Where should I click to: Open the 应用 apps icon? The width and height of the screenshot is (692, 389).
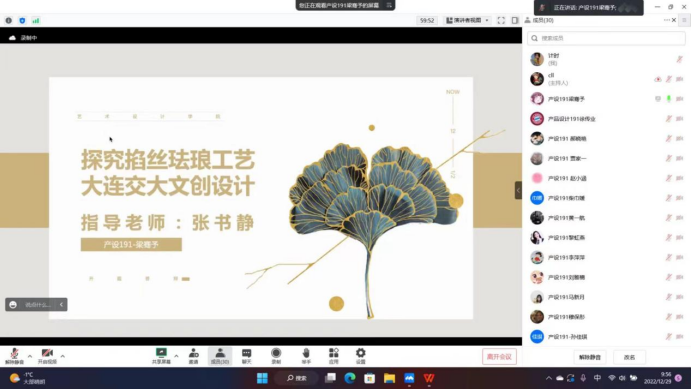point(334,356)
